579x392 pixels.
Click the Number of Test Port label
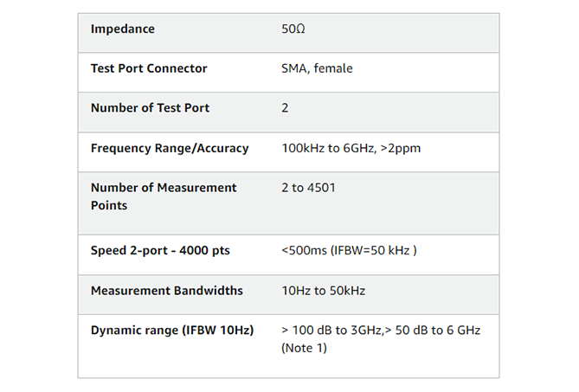click(x=150, y=108)
